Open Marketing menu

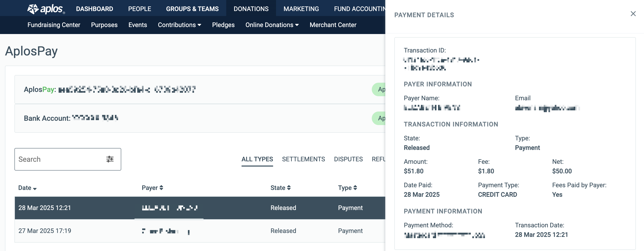click(301, 9)
